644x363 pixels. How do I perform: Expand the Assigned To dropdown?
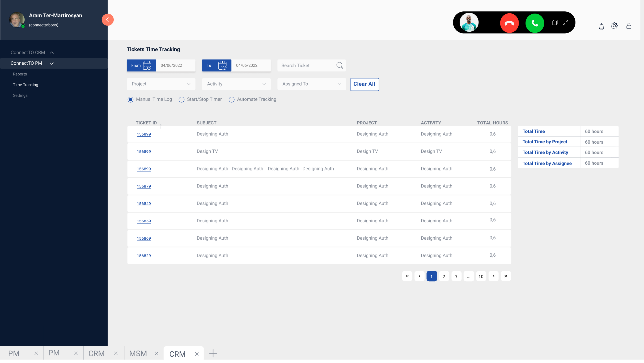[x=311, y=84]
